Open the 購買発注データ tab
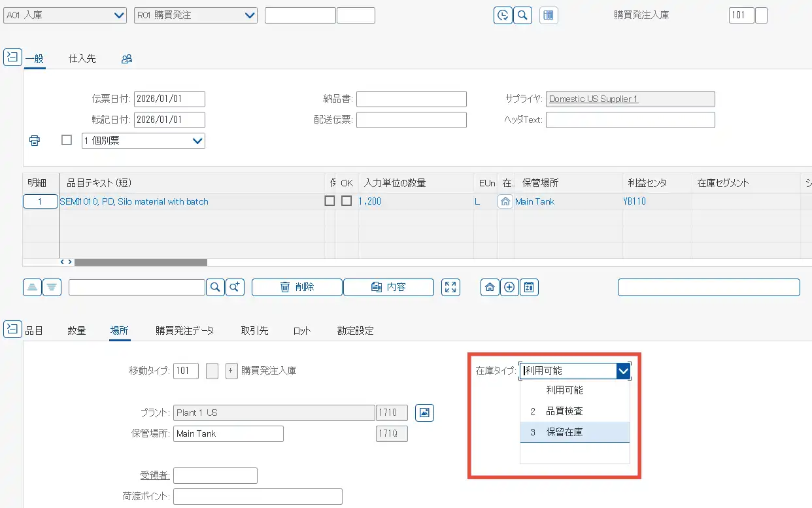The image size is (812, 508). [x=184, y=331]
